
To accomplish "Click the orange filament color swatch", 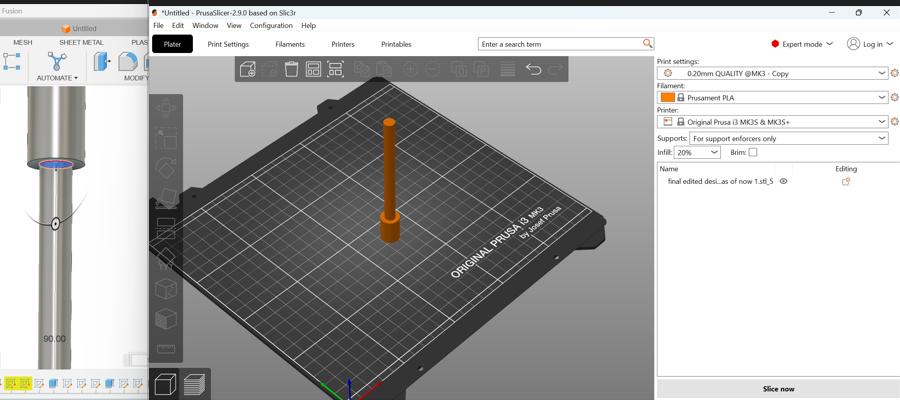I will pos(668,98).
